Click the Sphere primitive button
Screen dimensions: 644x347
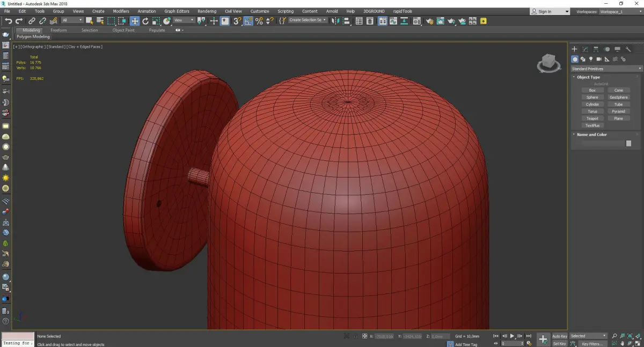pyautogui.click(x=592, y=97)
